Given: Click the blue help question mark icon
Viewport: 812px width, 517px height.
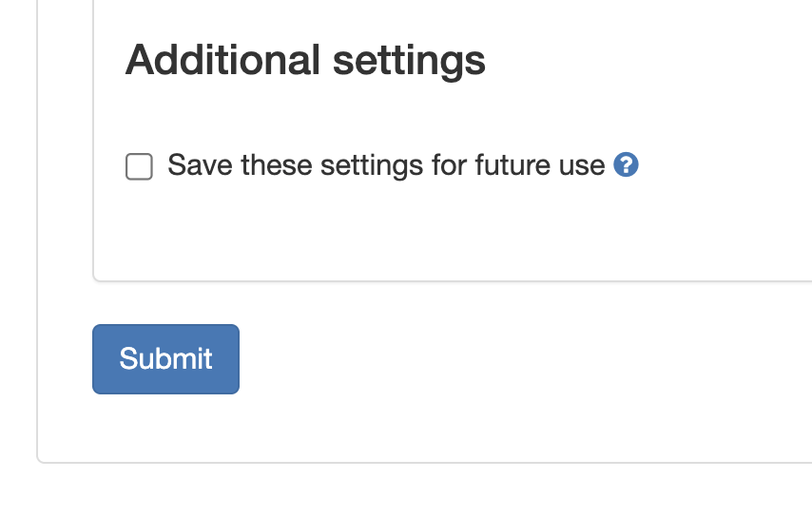Looking at the screenshot, I should click(626, 165).
